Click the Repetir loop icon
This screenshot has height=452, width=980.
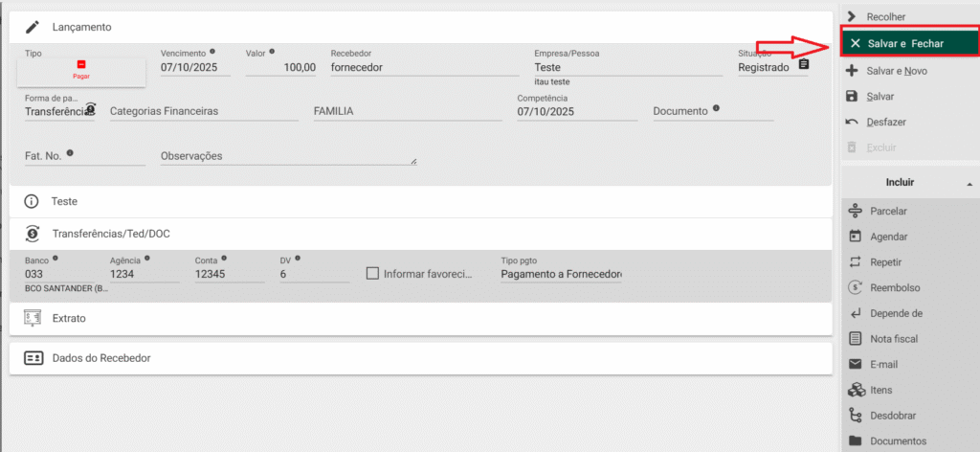[856, 262]
